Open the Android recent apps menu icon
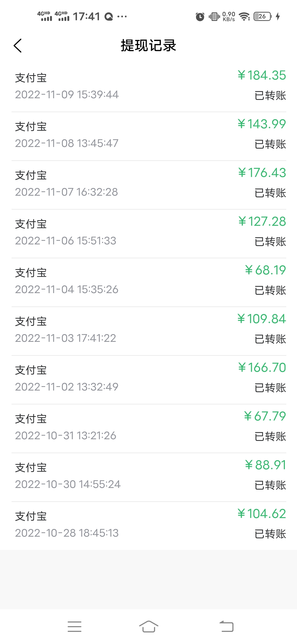Image resolution: width=297 pixels, height=644 pixels. pyautogui.click(x=75, y=626)
